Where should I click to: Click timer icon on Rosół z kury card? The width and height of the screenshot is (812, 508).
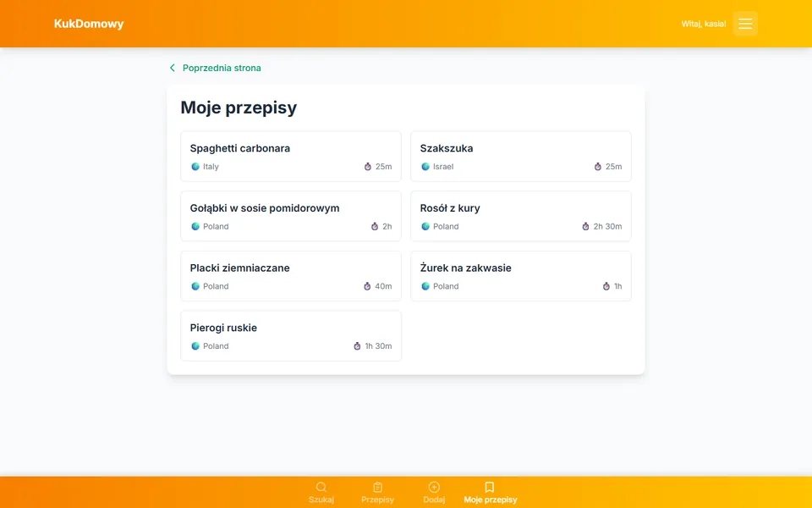click(x=585, y=227)
